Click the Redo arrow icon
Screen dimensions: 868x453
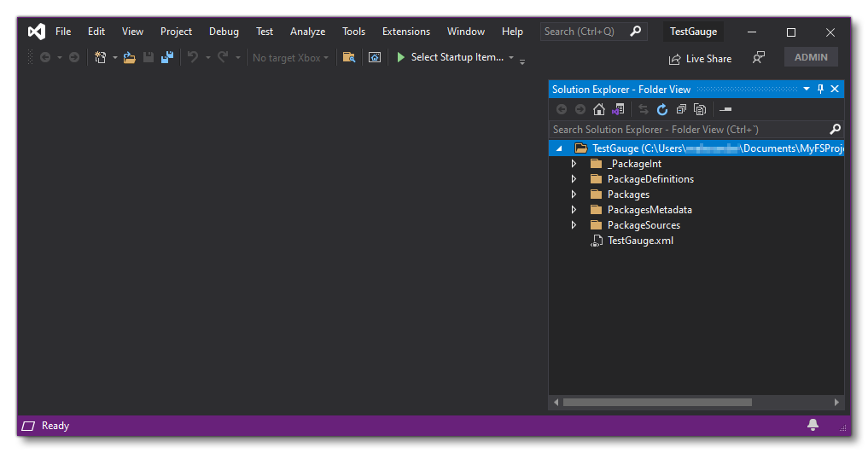223,56
